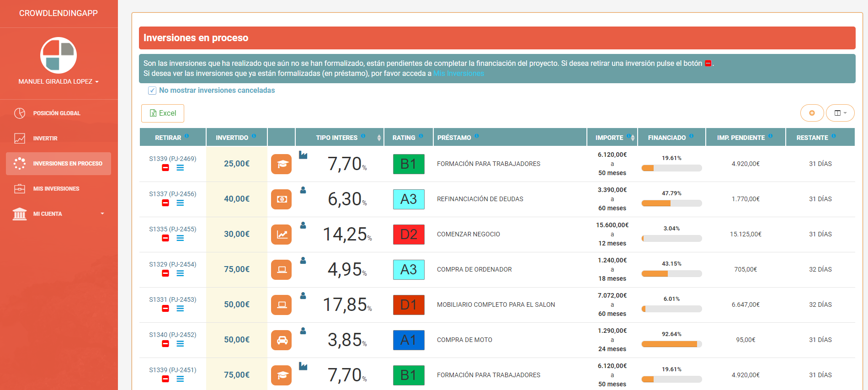Open details list icon for S1335 (PJ-2455)

(x=180, y=238)
